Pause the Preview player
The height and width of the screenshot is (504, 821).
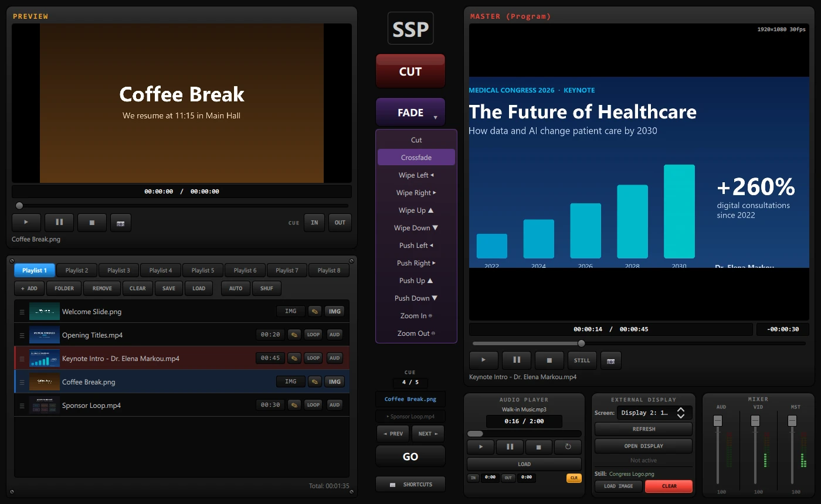click(x=59, y=223)
